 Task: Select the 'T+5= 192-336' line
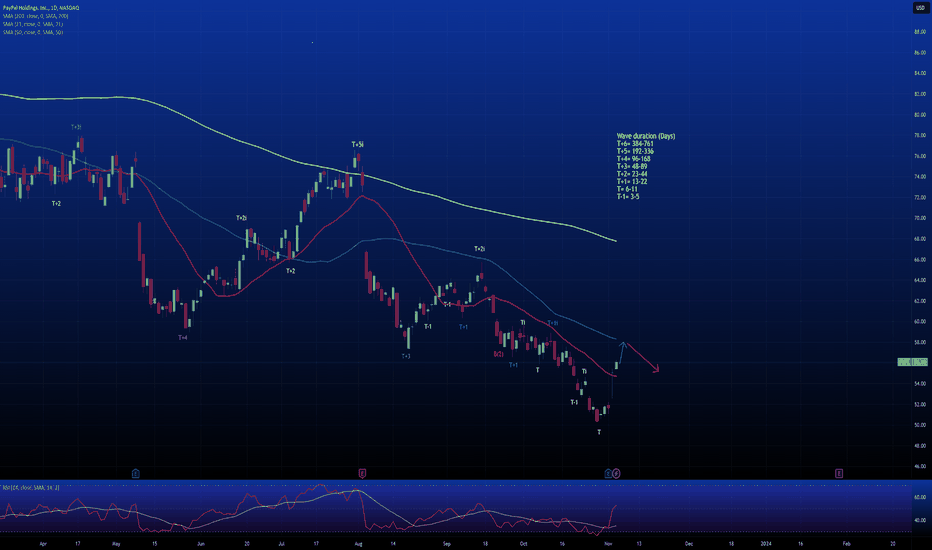tap(635, 152)
